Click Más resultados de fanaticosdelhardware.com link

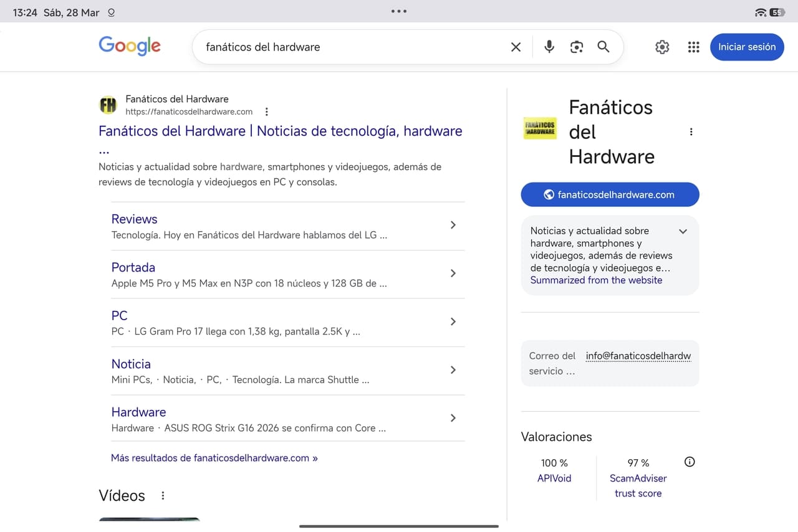click(214, 458)
